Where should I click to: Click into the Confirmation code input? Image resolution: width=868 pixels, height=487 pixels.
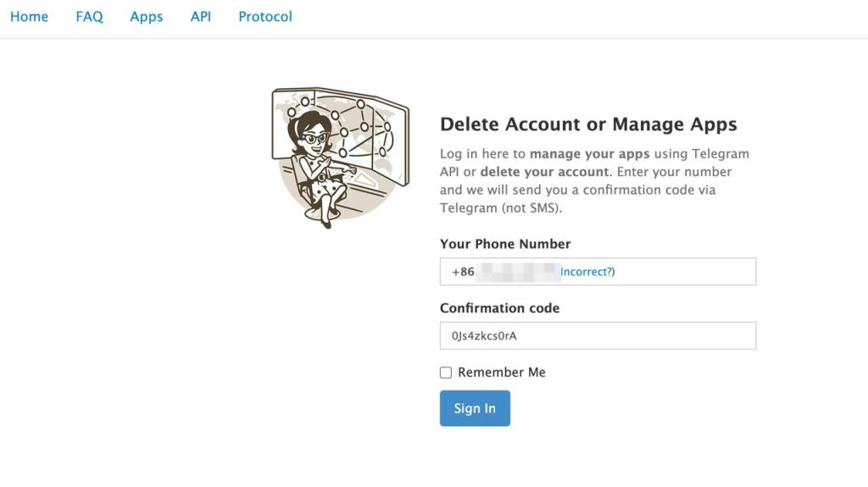coord(598,335)
